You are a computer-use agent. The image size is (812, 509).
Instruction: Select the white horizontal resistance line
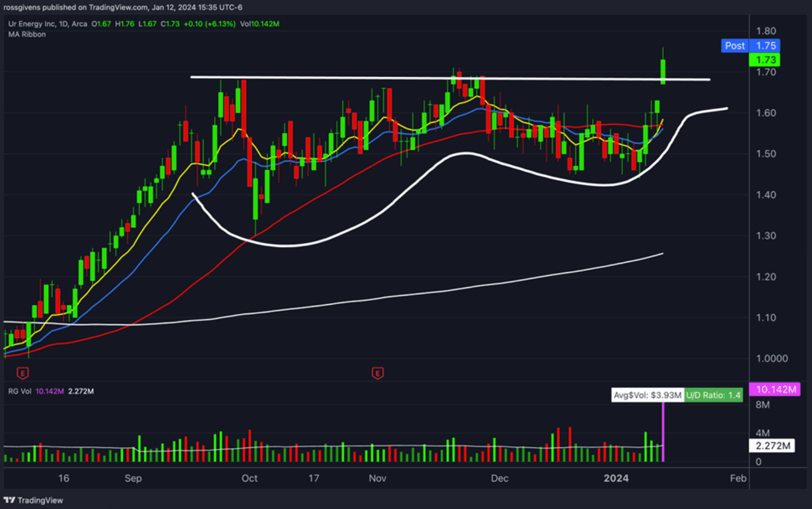point(324,78)
